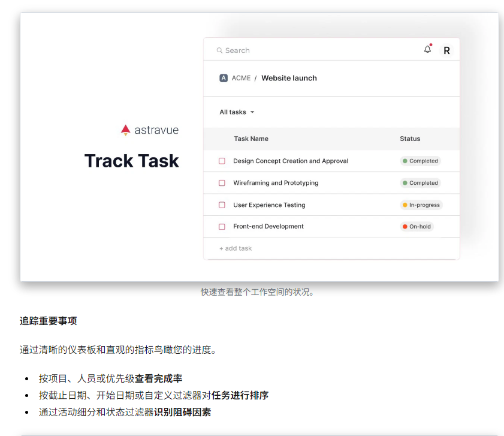
Task: Open the On-hold status badge
Action: pyautogui.click(x=417, y=227)
